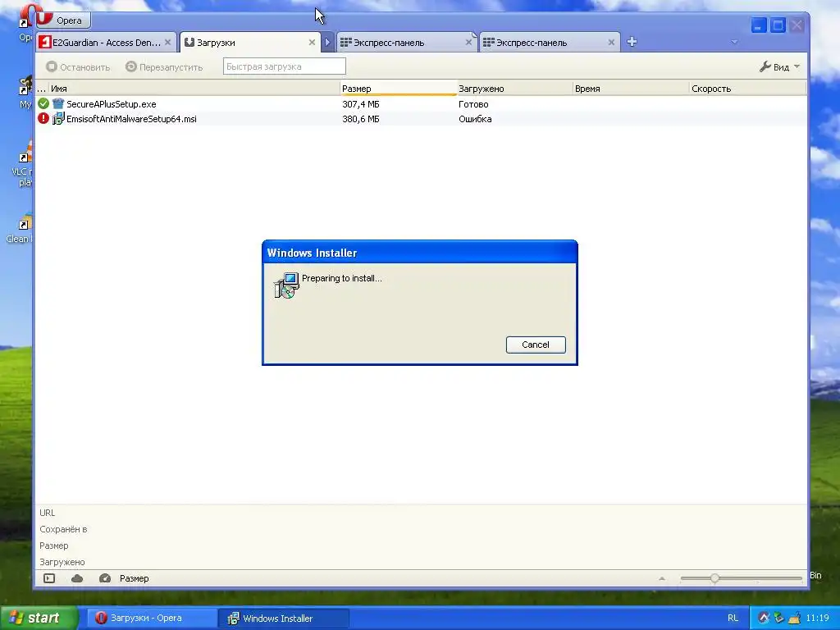Select the Загрузки tab
This screenshot has width=840, height=630.
tap(249, 43)
